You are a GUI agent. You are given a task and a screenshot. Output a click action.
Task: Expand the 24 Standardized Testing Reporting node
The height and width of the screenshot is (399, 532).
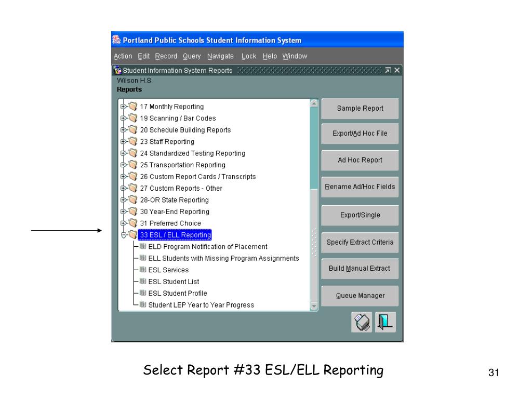click(123, 153)
